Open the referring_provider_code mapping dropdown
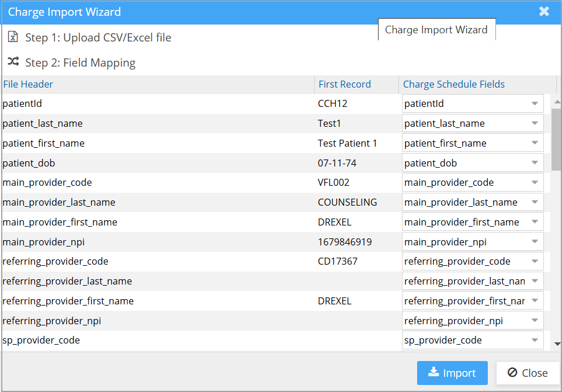The width and height of the screenshot is (562, 392). pyautogui.click(x=473, y=262)
